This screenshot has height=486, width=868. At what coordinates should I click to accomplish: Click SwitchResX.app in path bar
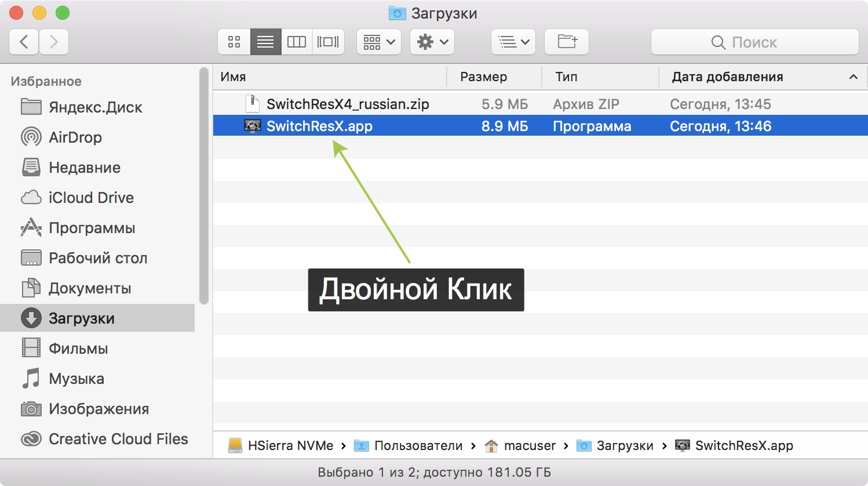(x=734, y=445)
